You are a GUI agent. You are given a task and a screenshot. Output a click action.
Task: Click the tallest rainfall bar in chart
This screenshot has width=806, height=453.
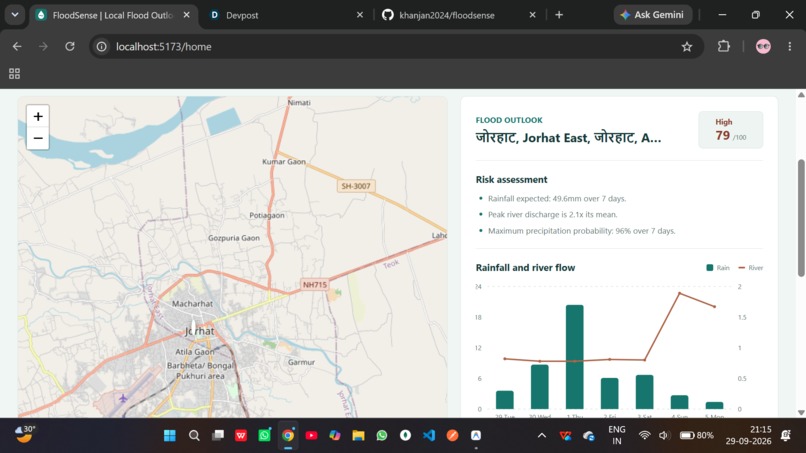pyautogui.click(x=575, y=357)
